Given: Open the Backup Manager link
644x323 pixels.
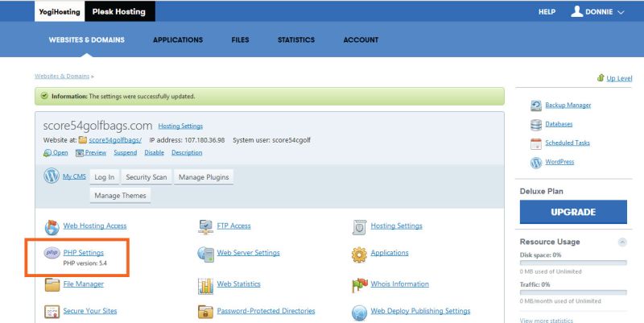Looking at the screenshot, I should (568, 106).
